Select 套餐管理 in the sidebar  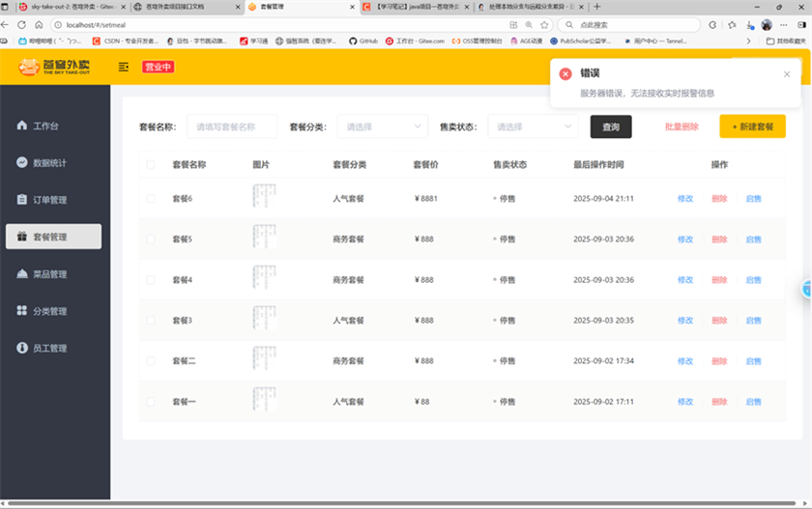[53, 237]
